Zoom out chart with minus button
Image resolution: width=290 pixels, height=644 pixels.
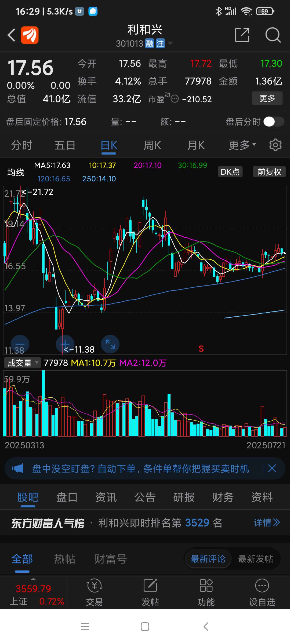20,344
